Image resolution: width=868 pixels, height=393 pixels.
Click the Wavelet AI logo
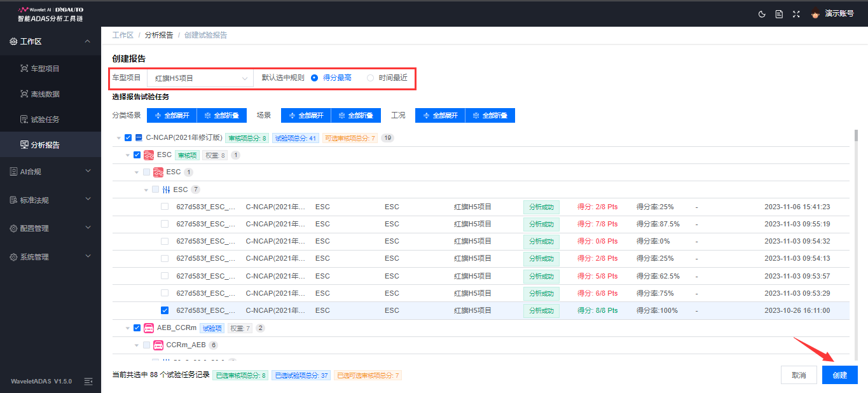[50, 14]
